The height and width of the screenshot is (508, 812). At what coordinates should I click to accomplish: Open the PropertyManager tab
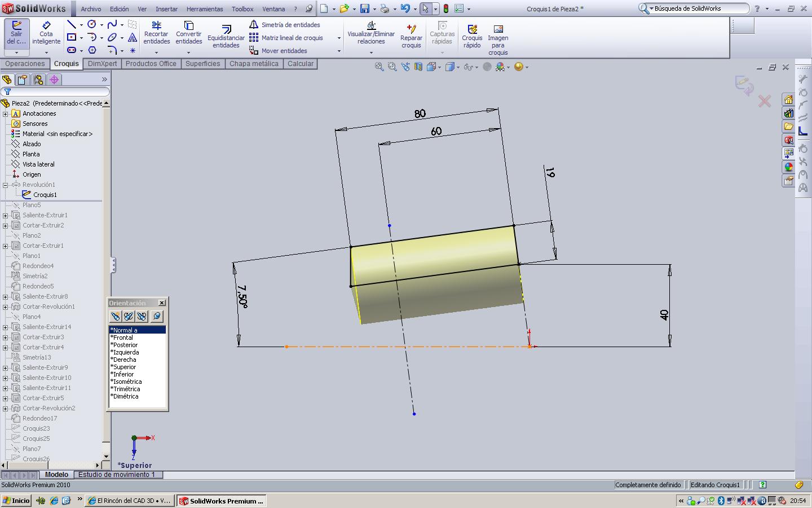tap(23, 80)
